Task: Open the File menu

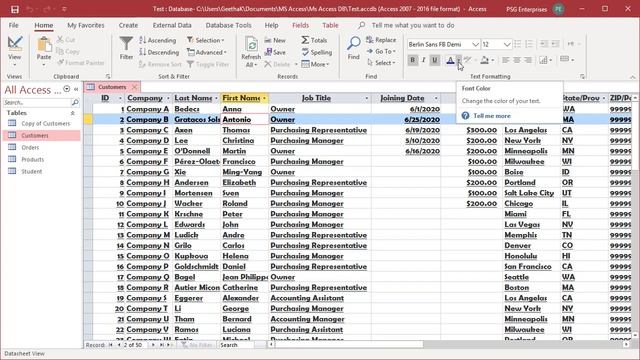Action: 13,25
